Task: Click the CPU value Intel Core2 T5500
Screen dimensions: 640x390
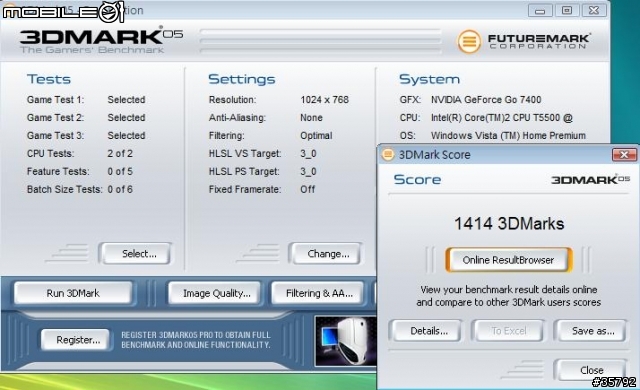Action: 502,117
